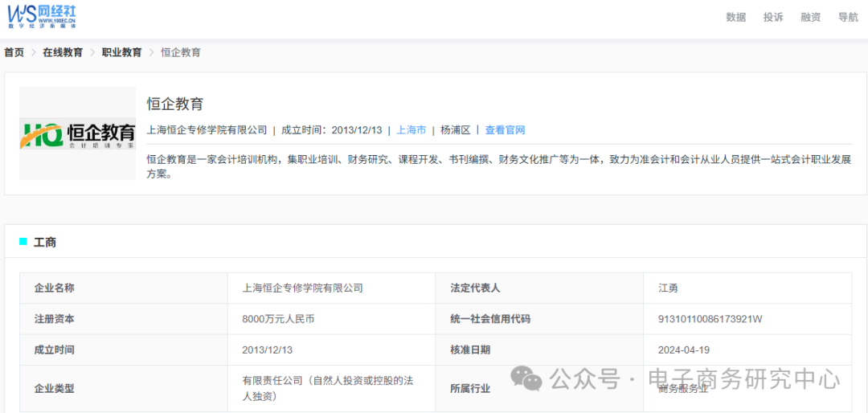Go to 在线教育 breadcrumb link

click(x=63, y=52)
